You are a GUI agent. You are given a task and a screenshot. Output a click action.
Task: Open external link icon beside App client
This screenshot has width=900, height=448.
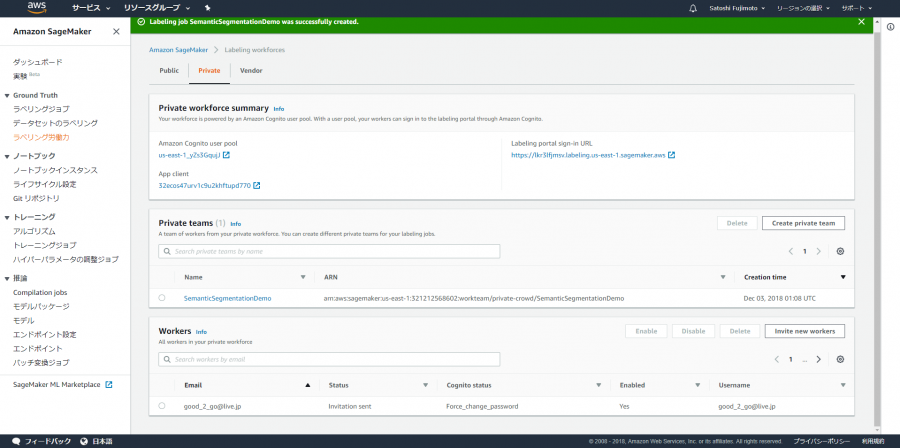(257, 186)
